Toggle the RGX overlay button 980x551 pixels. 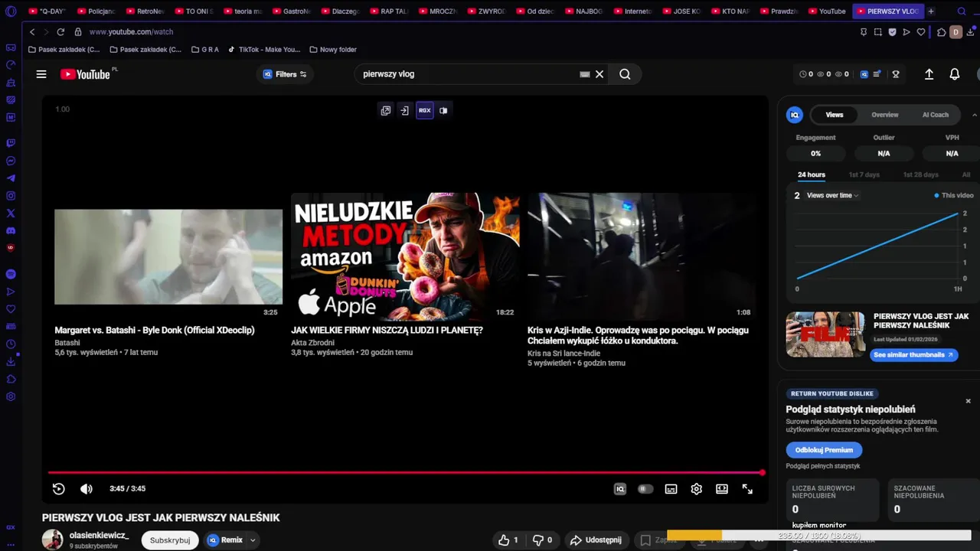[424, 110]
